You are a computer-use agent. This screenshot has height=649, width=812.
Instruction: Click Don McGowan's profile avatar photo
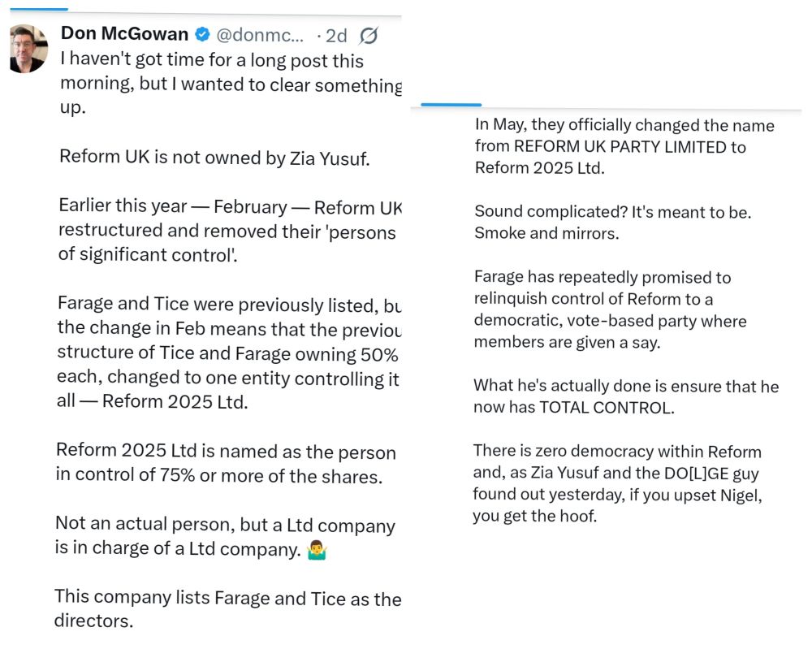28,49
